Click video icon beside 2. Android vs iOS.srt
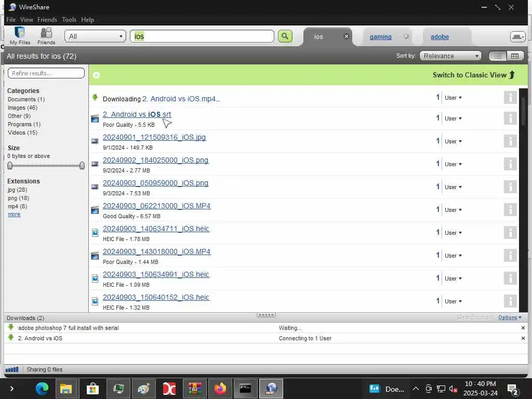The width and height of the screenshot is (532, 399). (x=95, y=118)
